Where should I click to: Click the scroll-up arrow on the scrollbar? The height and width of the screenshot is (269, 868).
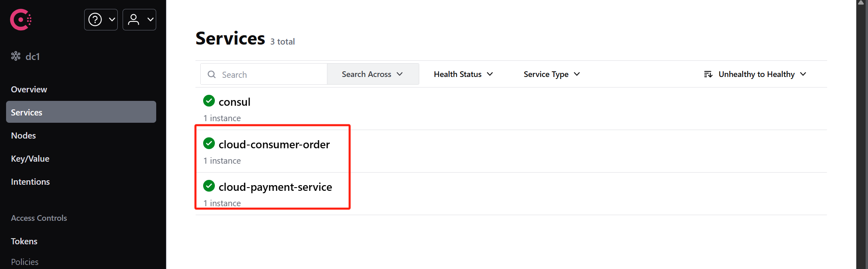861,3
